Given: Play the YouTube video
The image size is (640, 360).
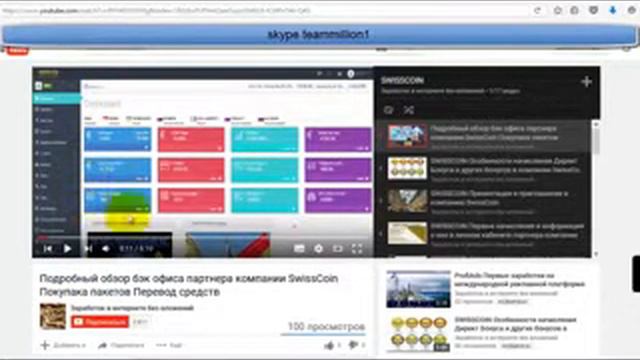Looking at the screenshot, I should [x=67, y=248].
